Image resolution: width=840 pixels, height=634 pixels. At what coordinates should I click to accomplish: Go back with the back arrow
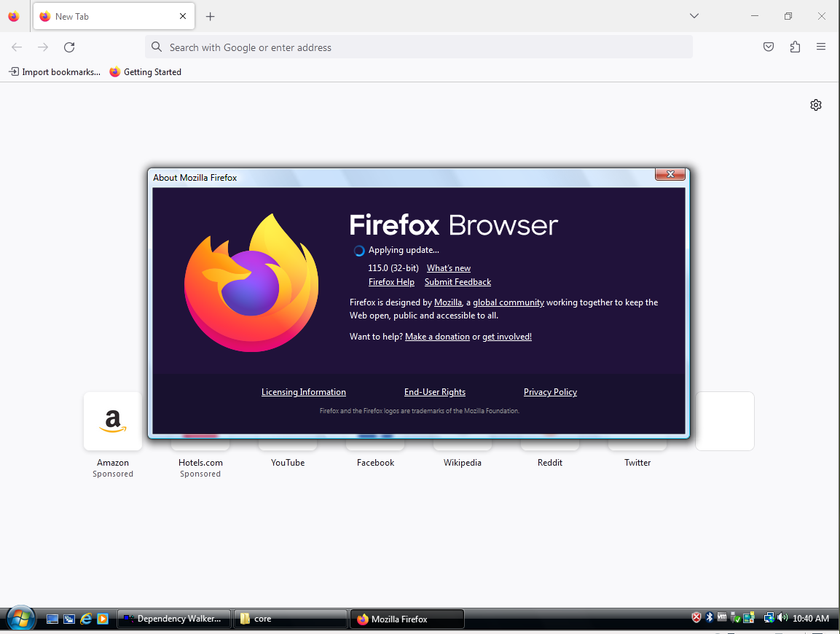click(17, 47)
